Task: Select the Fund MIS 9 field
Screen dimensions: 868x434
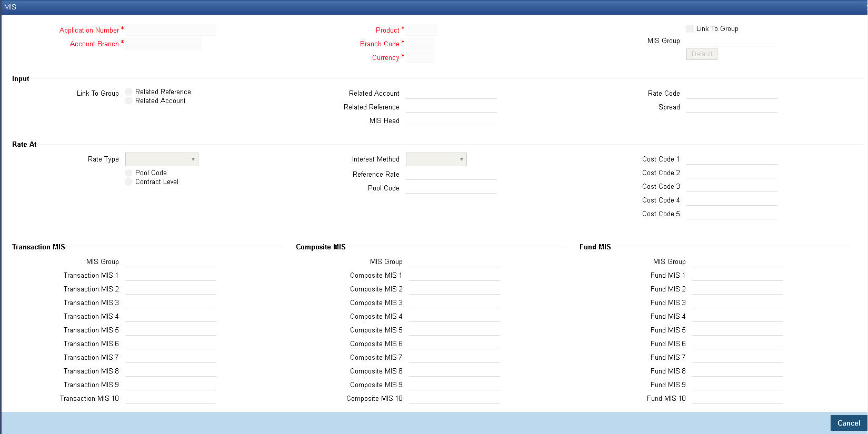Action: [737, 385]
